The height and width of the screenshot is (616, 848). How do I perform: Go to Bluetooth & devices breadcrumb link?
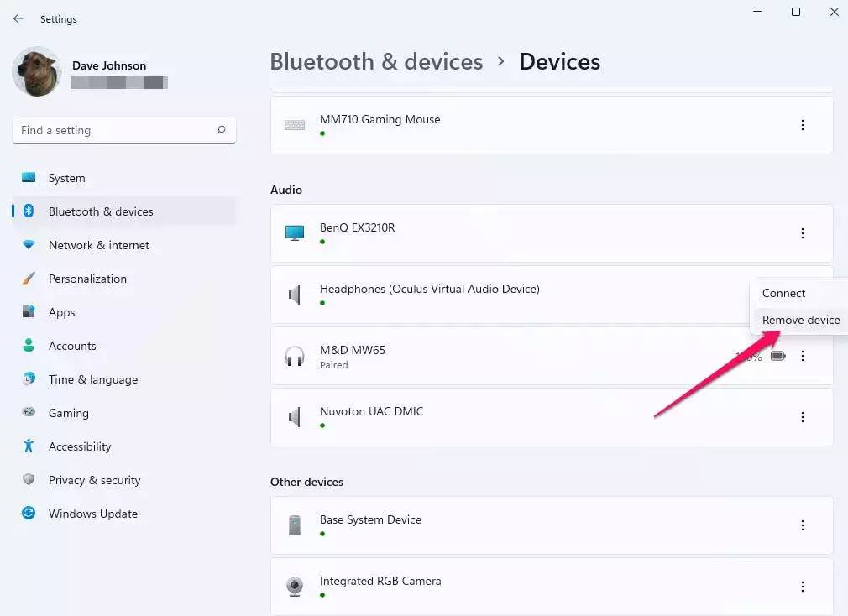point(376,62)
